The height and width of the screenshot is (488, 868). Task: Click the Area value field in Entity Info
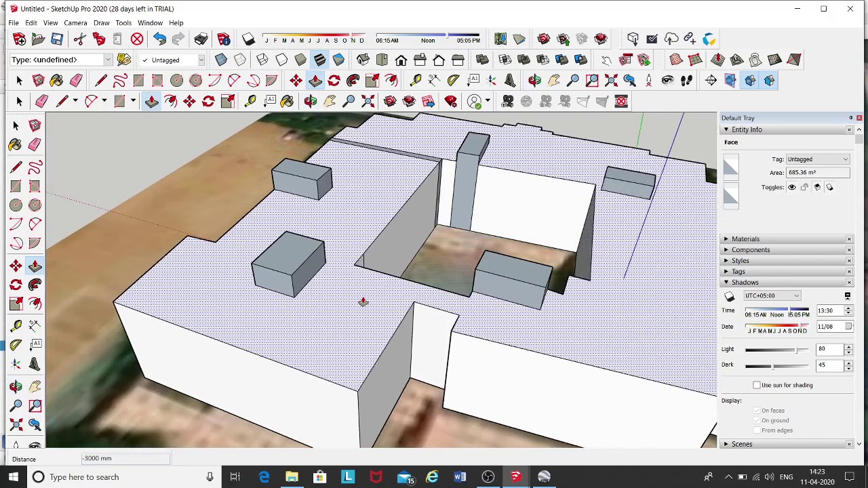818,172
